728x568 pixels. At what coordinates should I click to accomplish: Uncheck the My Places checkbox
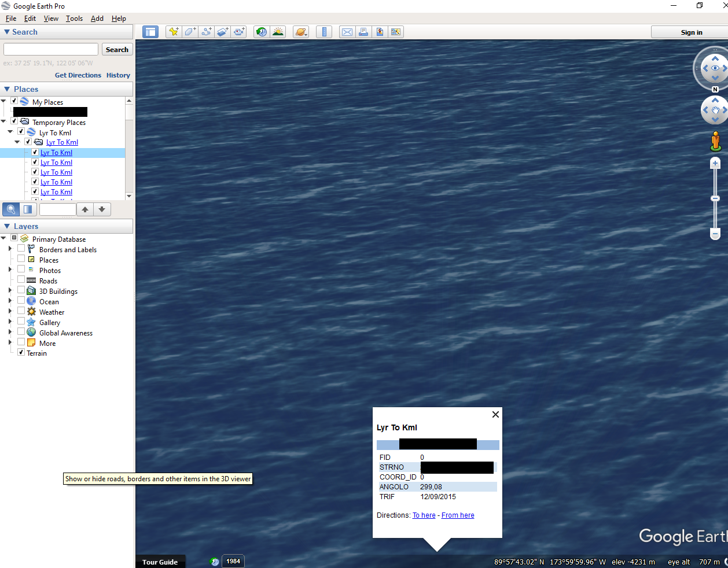coord(14,101)
